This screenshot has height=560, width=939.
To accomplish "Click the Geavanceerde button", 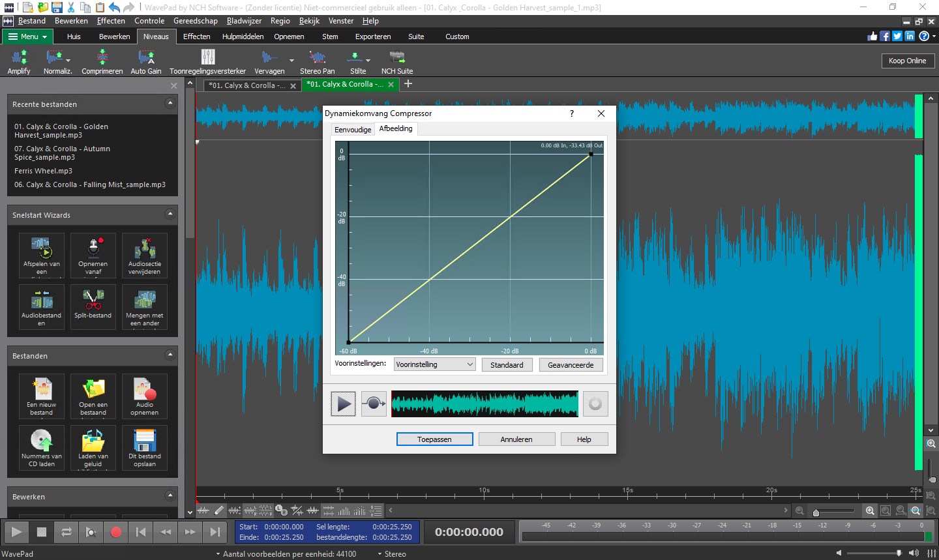I will pyautogui.click(x=571, y=365).
